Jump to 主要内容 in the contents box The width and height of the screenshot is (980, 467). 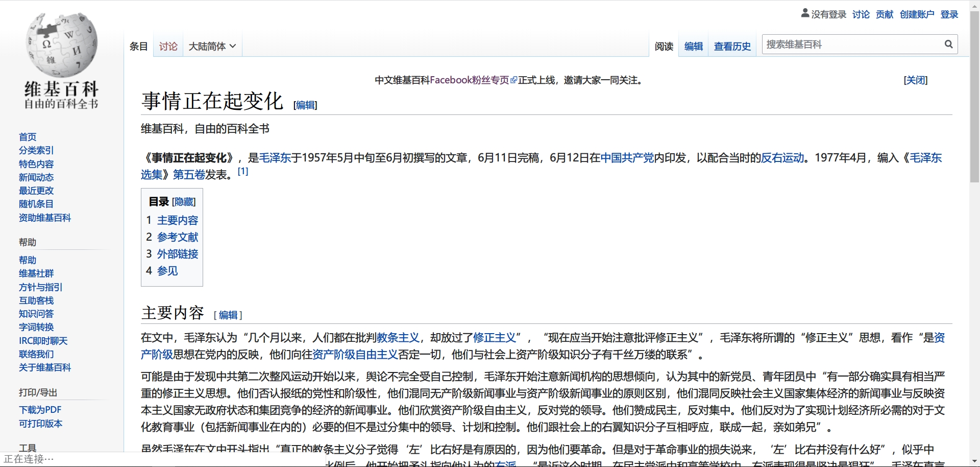click(x=177, y=220)
